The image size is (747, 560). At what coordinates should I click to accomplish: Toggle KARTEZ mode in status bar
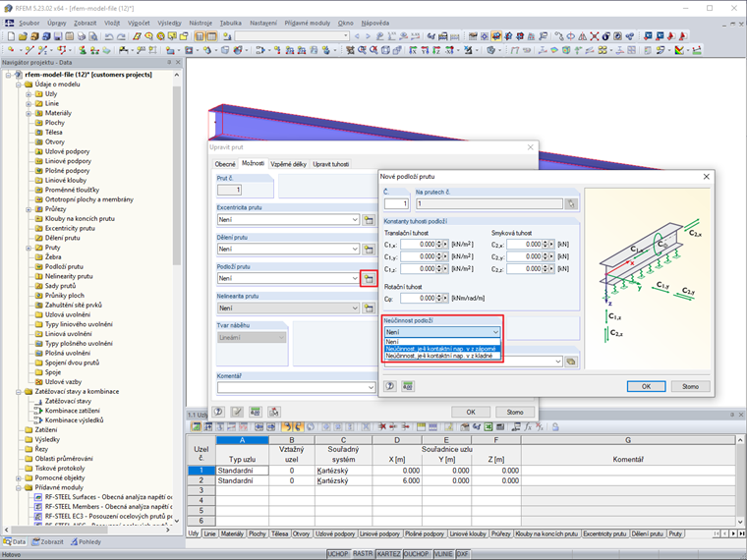(x=389, y=554)
